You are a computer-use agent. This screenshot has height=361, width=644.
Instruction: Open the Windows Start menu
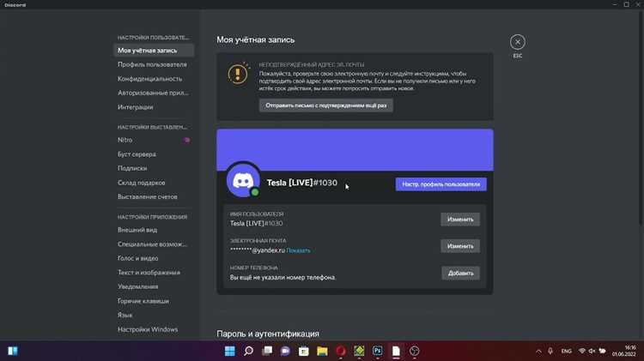(x=230, y=352)
